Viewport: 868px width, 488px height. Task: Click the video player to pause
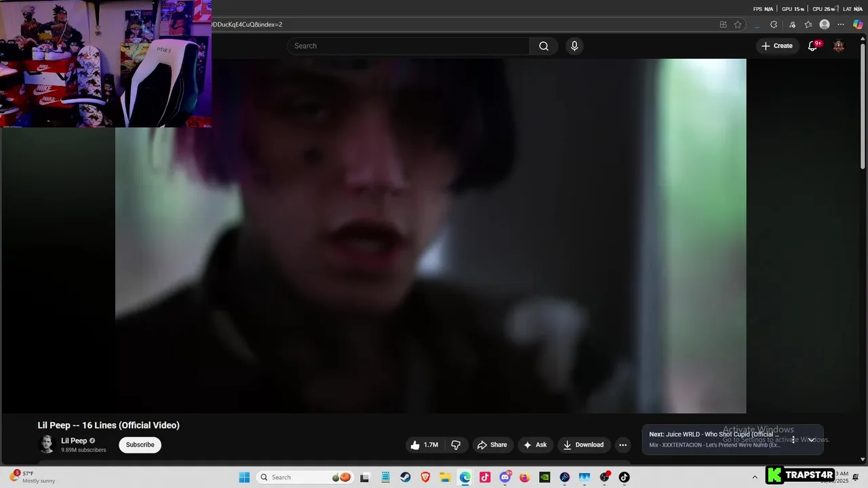(431, 236)
